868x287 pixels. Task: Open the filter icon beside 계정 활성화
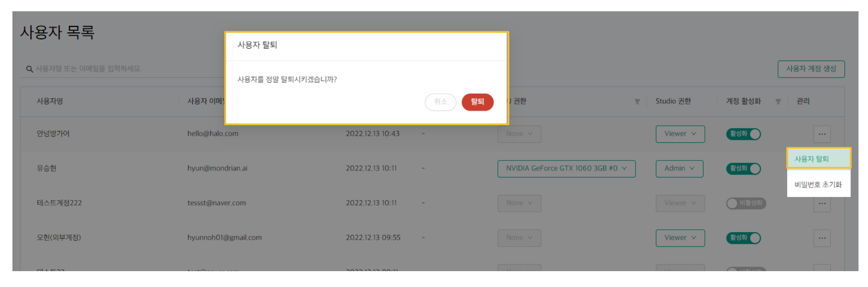coord(778,101)
